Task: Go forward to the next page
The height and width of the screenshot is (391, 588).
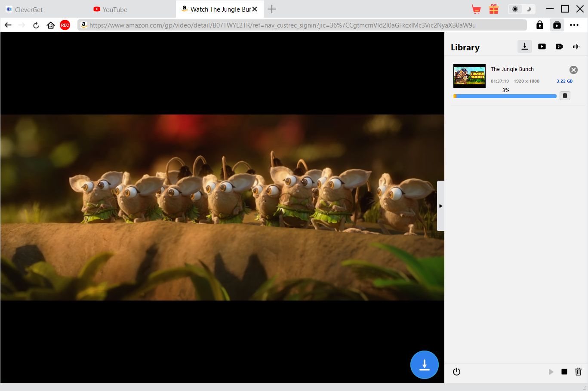Action: coord(22,25)
